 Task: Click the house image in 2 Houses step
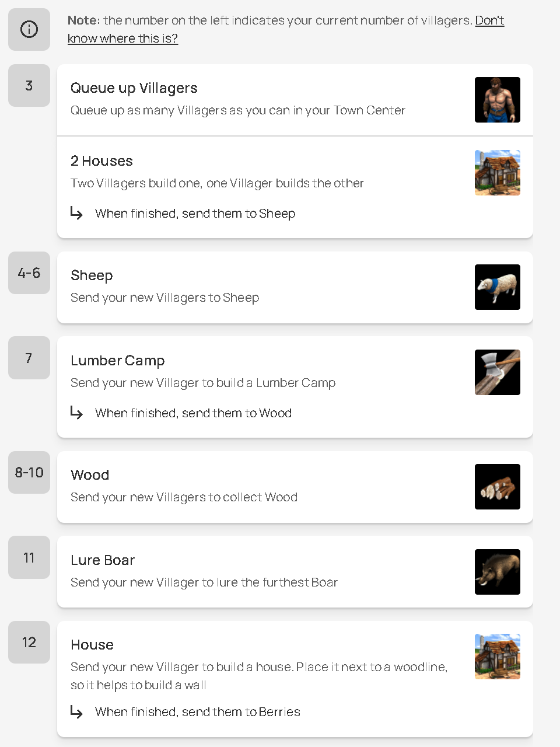tap(497, 173)
